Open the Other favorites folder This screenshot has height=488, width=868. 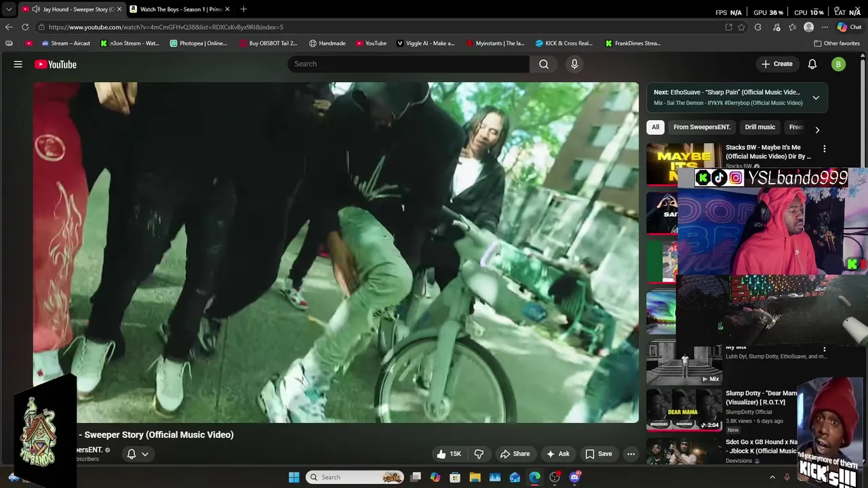(837, 43)
